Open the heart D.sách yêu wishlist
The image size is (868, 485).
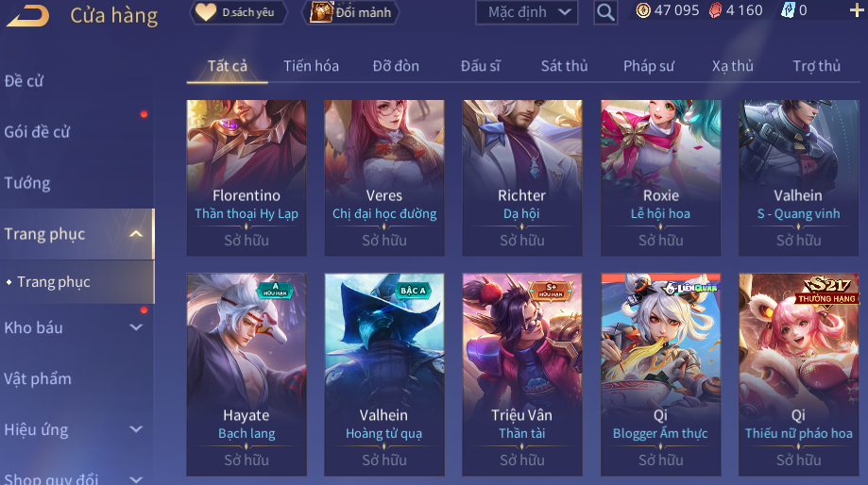[x=239, y=12]
